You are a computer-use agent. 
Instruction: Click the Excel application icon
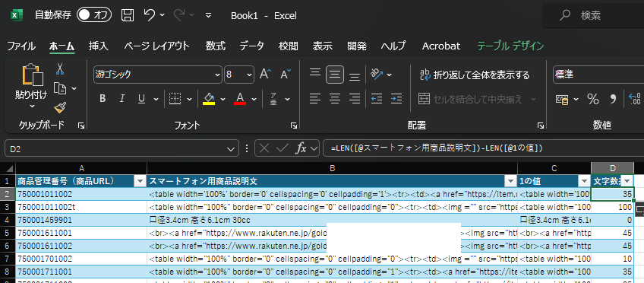click(x=17, y=16)
